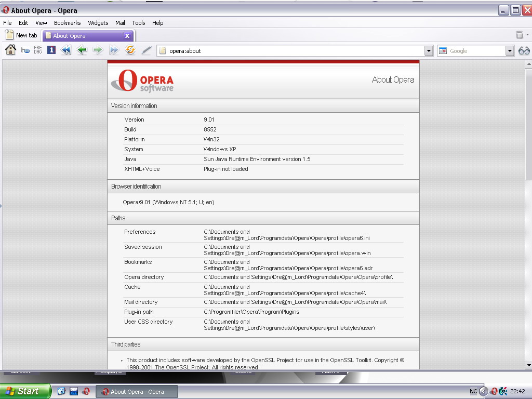The width and height of the screenshot is (532, 399).
Task: Click version value 9.01
Action: pos(209,119)
